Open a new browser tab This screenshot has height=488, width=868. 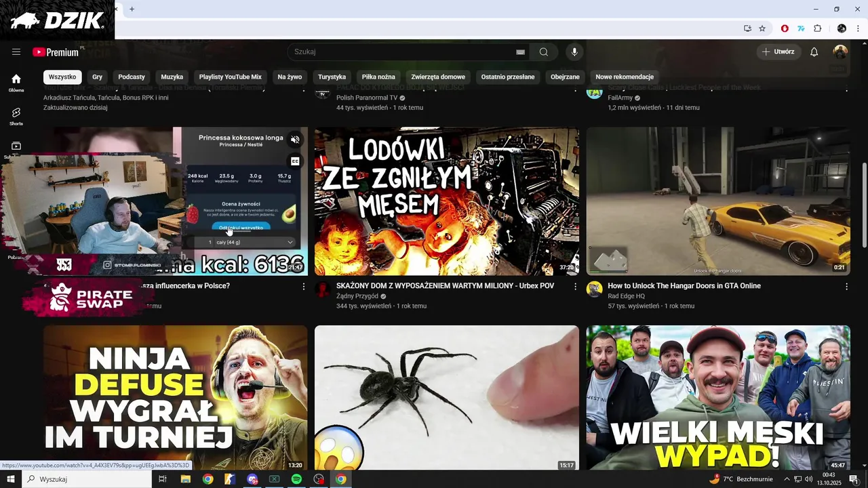point(132,9)
